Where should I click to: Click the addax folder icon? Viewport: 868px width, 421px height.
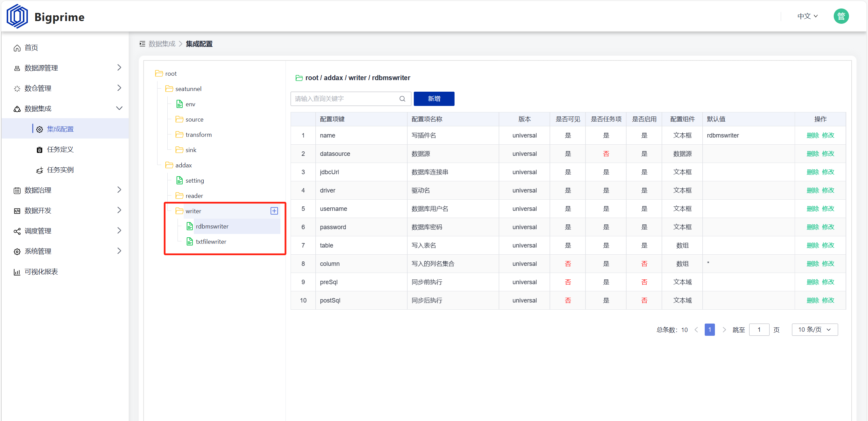coord(169,165)
